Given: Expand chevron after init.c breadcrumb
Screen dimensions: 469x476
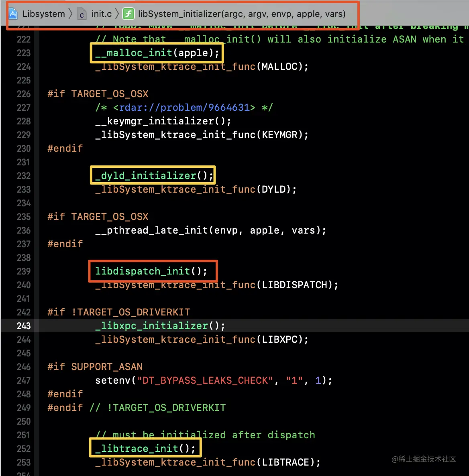Looking at the screenshot, I should pos(117,14).
